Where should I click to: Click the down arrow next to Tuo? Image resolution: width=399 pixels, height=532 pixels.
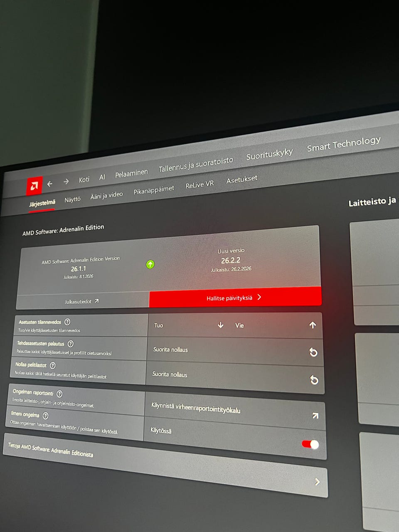pyautogui.click(x=221, y=325)
